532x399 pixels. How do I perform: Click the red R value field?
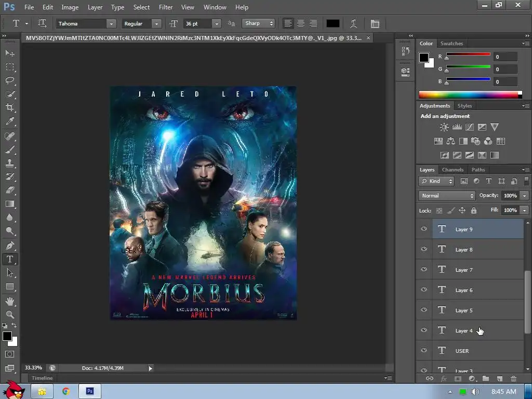506,57
